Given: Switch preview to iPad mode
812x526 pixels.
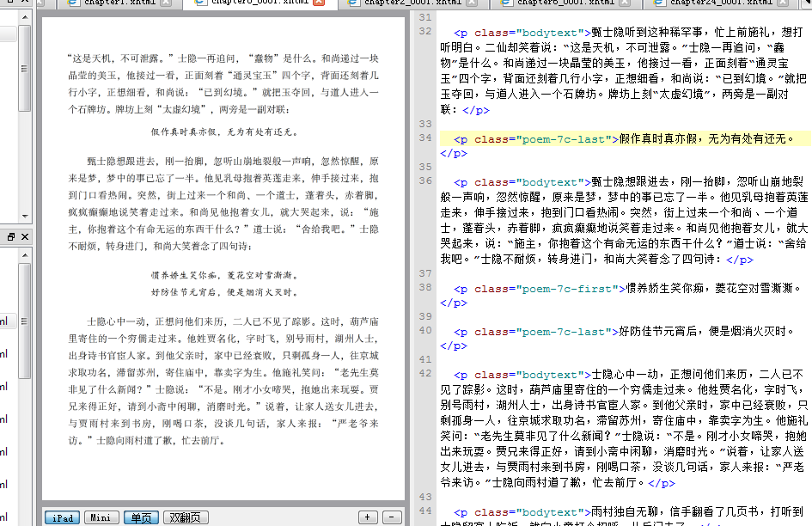Looking at the screenshot, I should click(x=62, y=517).
